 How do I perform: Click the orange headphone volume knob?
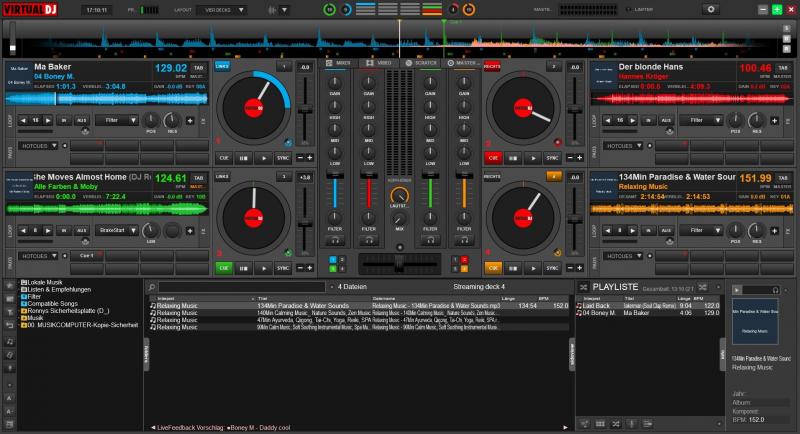click(399, 195)
